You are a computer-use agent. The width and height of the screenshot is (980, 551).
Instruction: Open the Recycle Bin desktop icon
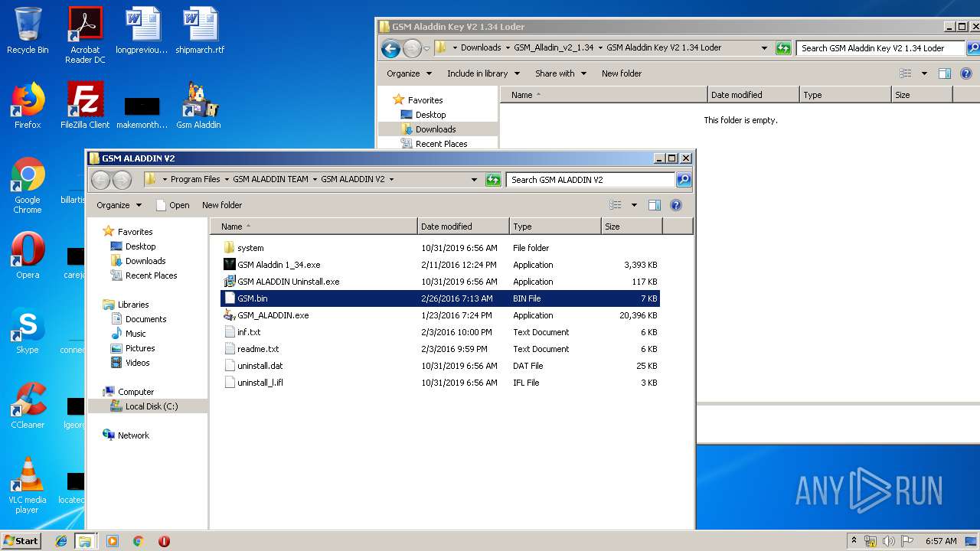[x=28, y=31]
